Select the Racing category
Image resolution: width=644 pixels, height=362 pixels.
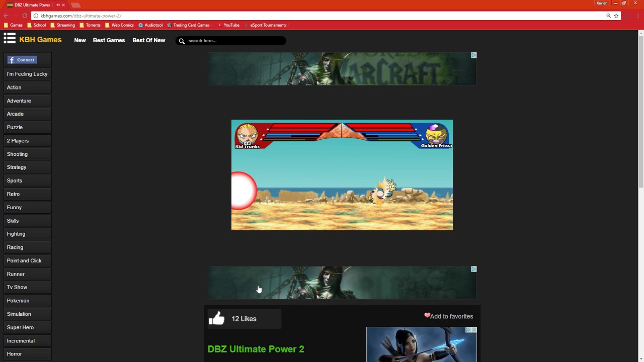click(27, 247)
